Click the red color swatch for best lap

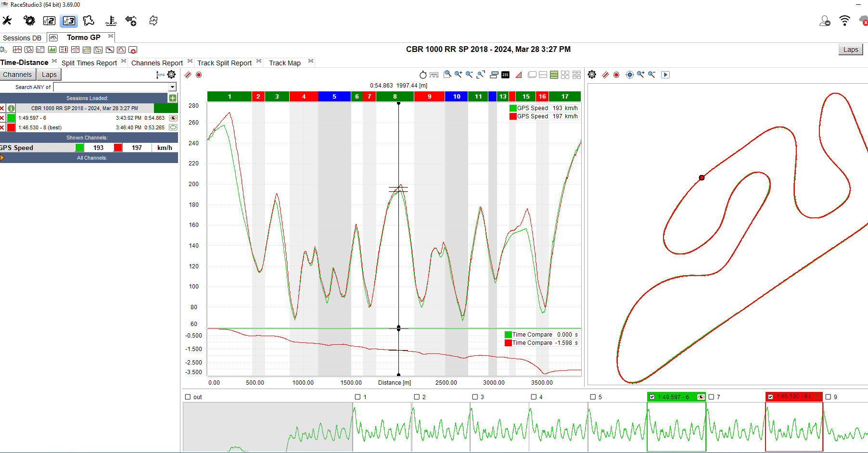coord(11,127)
